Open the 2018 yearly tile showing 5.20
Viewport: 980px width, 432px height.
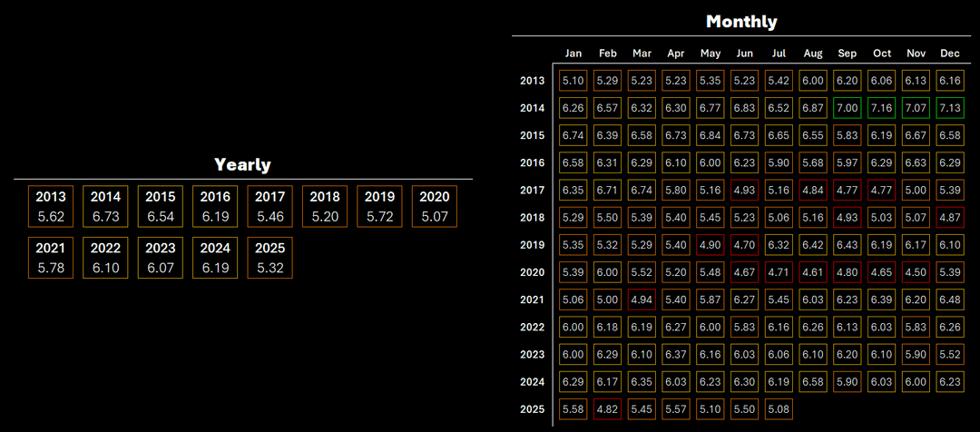(x=325, y=206)
